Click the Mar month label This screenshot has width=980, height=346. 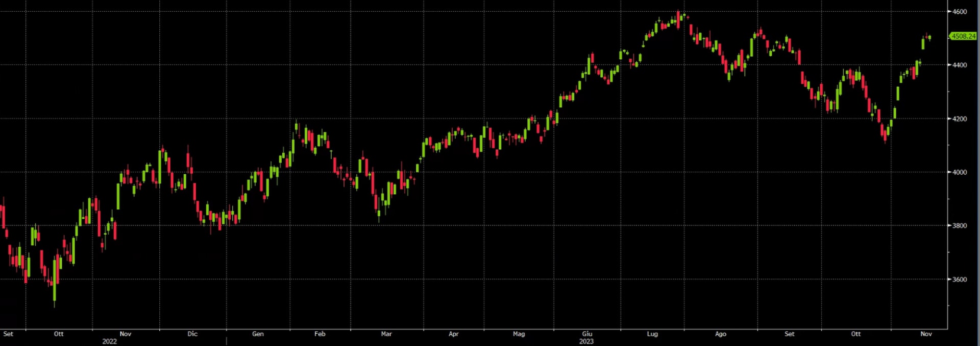(x=386, y=334)
